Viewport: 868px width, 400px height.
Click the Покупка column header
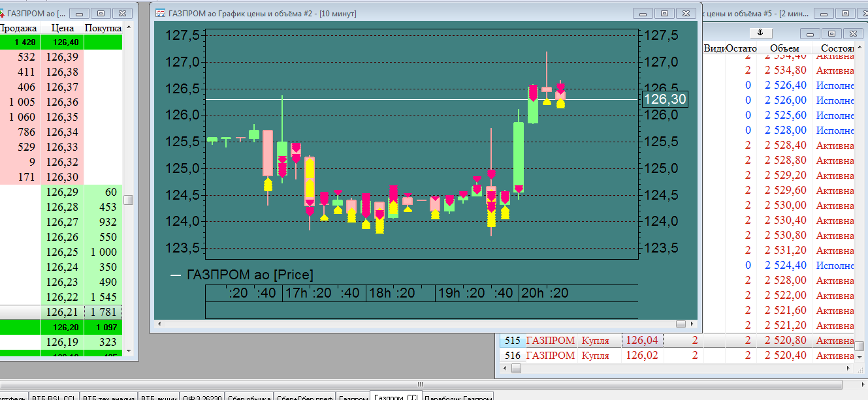pos(103,28)
